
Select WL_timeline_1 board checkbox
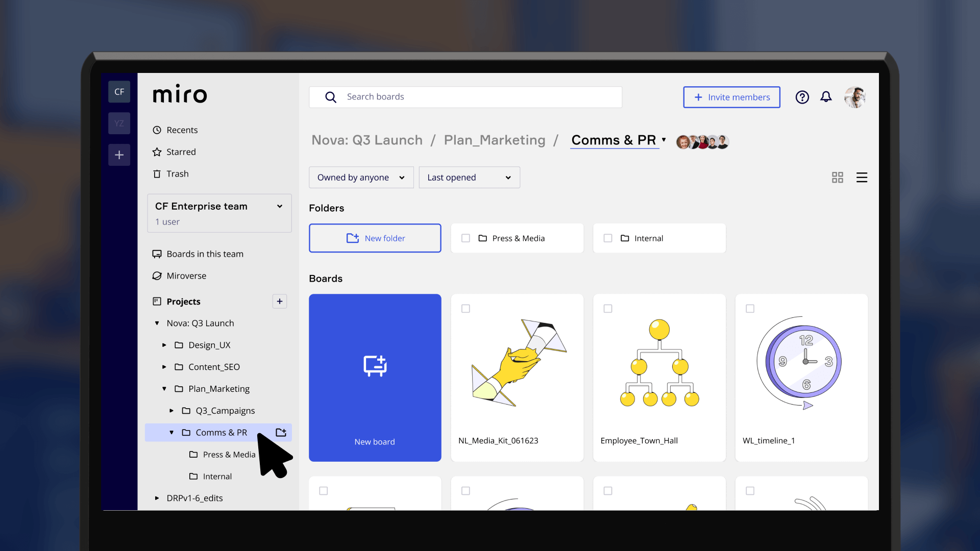[750, 309]
